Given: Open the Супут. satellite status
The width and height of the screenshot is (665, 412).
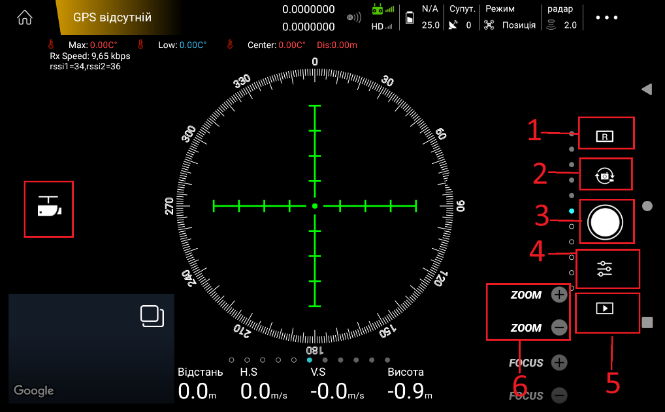Looking at the screenshot, I should pyautogui.click(x=461, y=17).
